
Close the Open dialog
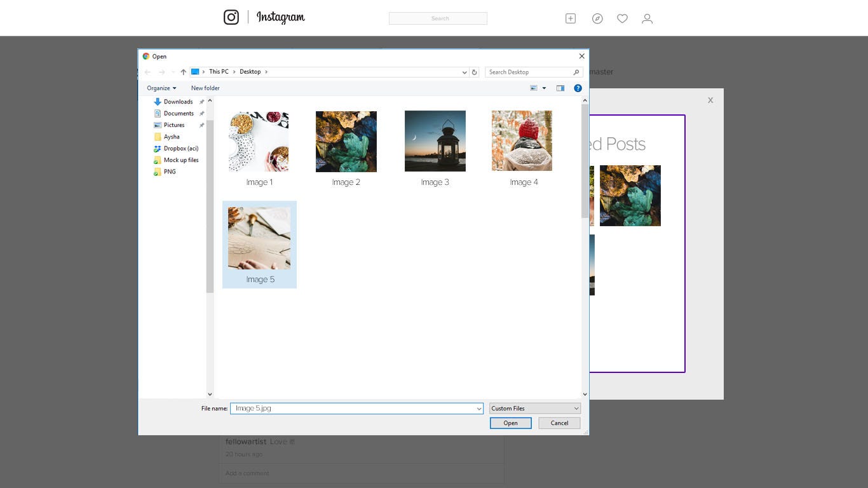coord(581,56)
